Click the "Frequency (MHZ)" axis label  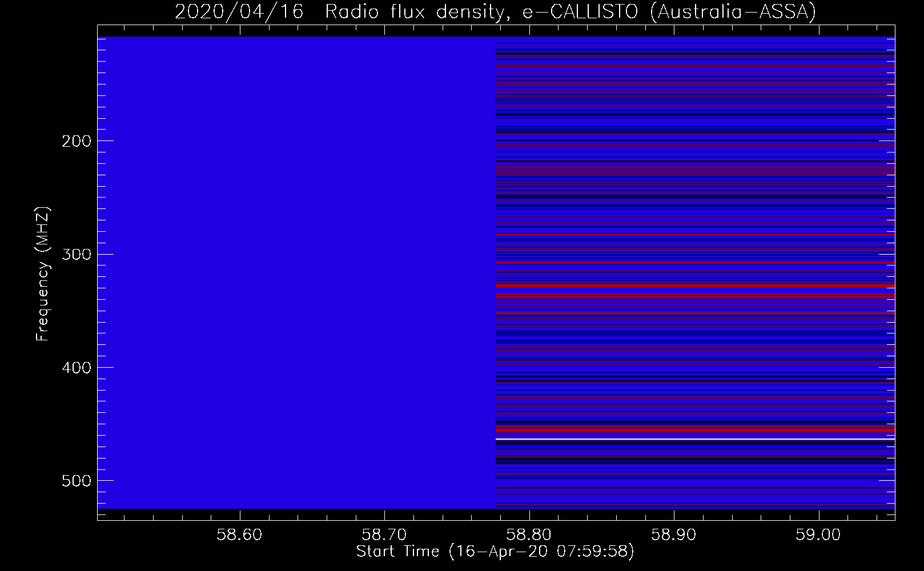click(43, 274)
